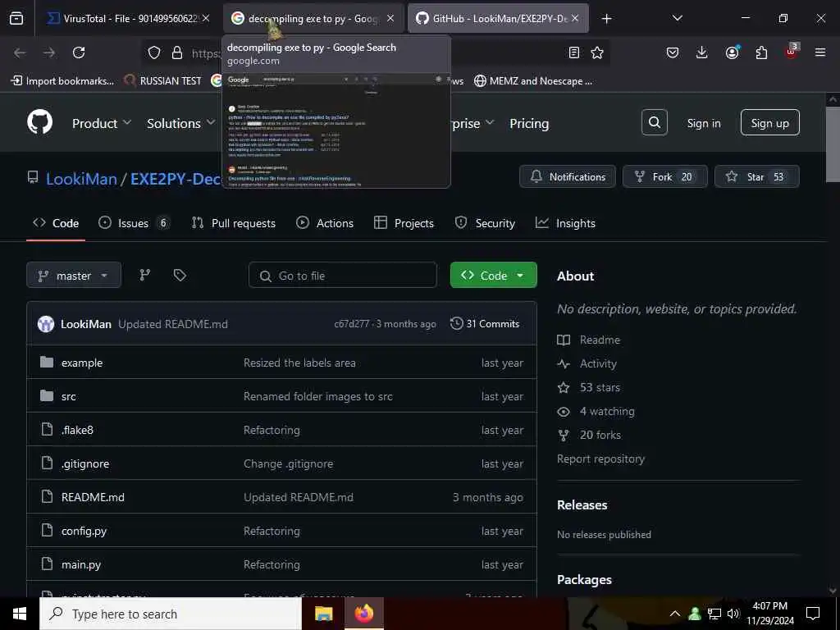View the 31 Commits history
The height and width of the screenshot is (630, 840).
pos(485,323)
